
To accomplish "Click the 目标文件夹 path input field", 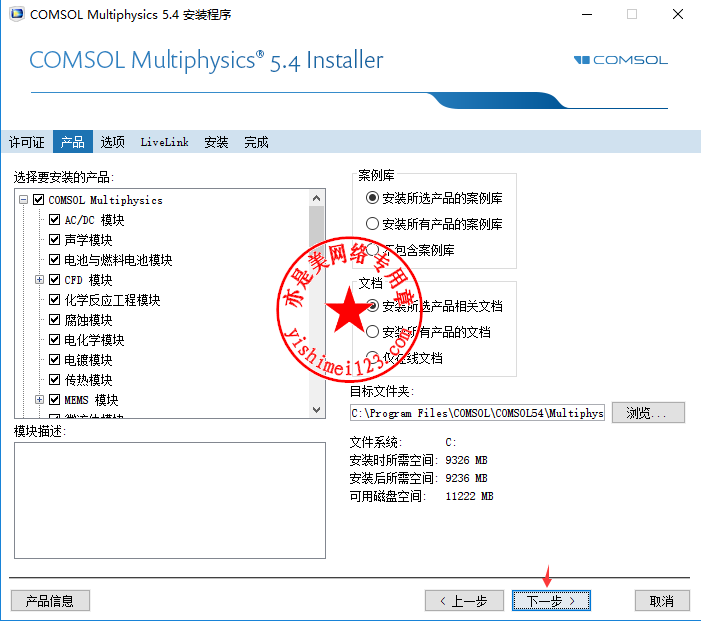I will (x=477, y=413).
